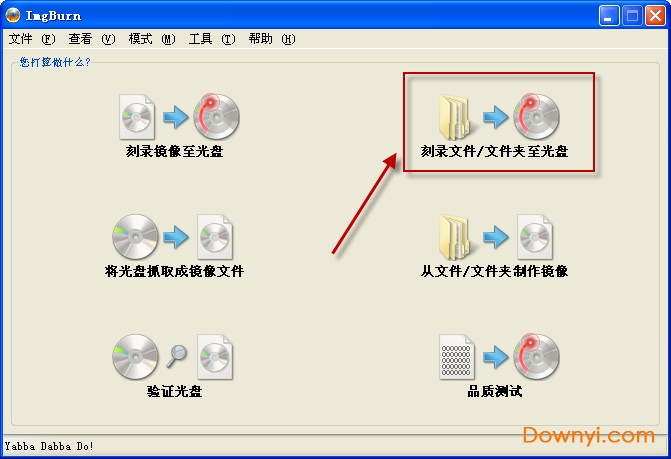The image size is (671, 459).
Task: Click the ImgBurn title bar app icon
Action: (13, 15)
